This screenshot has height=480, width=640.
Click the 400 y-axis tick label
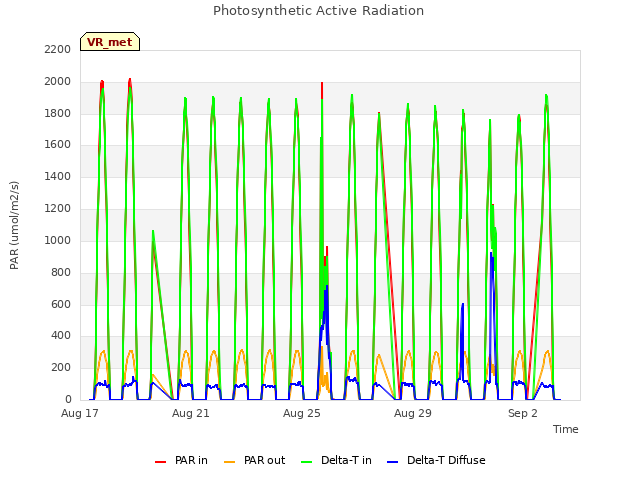(61, 336)
